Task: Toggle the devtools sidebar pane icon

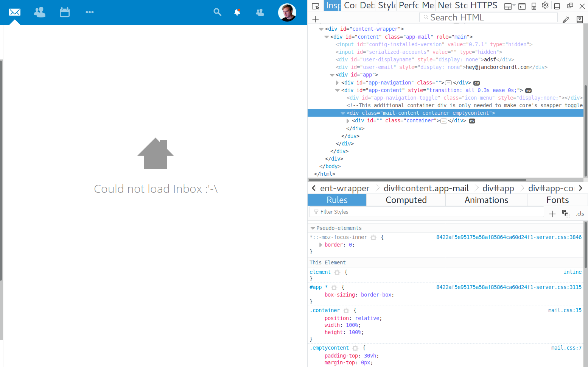Action: click(580, 19)
